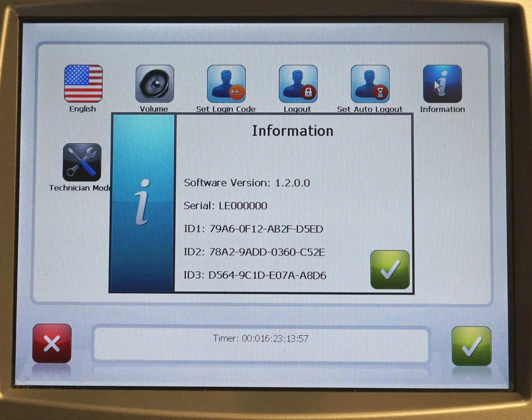Image resolution: width=532 pixels, height=420 pixels.
Task: Click the 'Set Auto Logout' text label
Action: click(369, 109)
